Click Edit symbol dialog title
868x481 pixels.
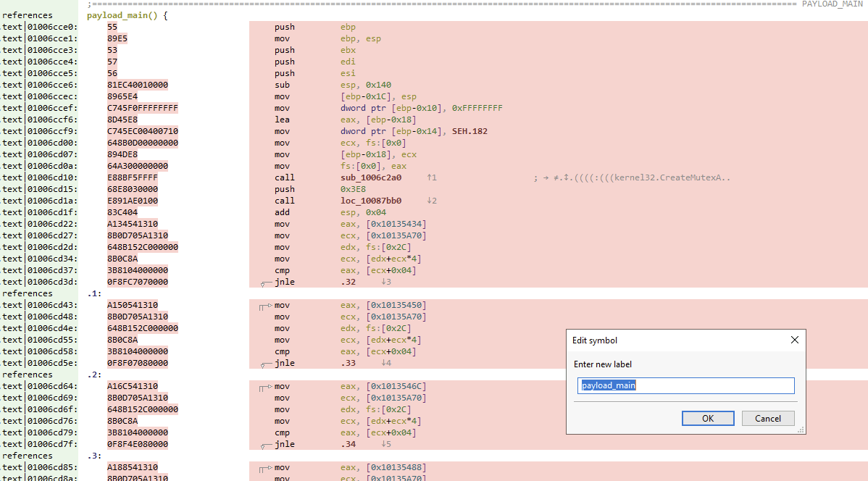tap(595, 340)
